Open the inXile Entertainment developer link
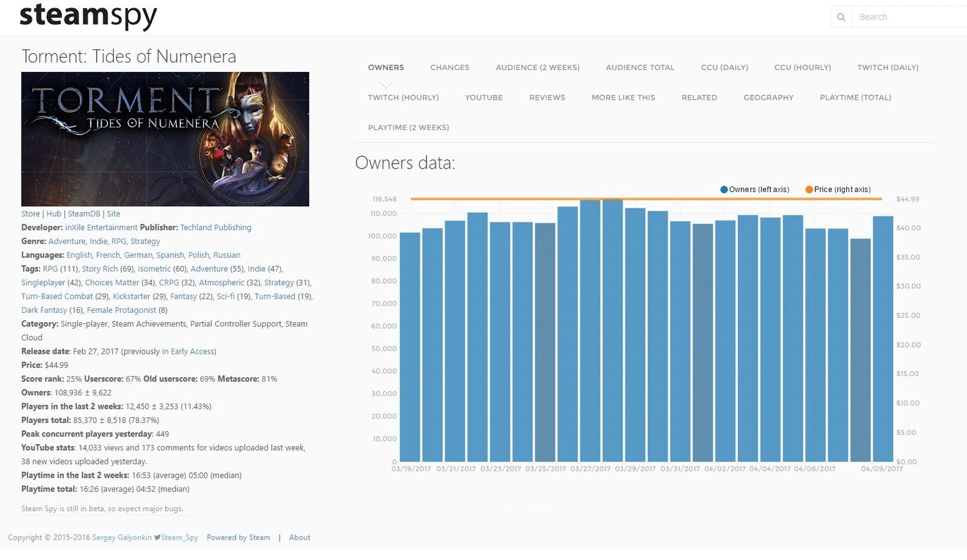Viewport: 967px width, 560px height. click(x=101, y=227)
